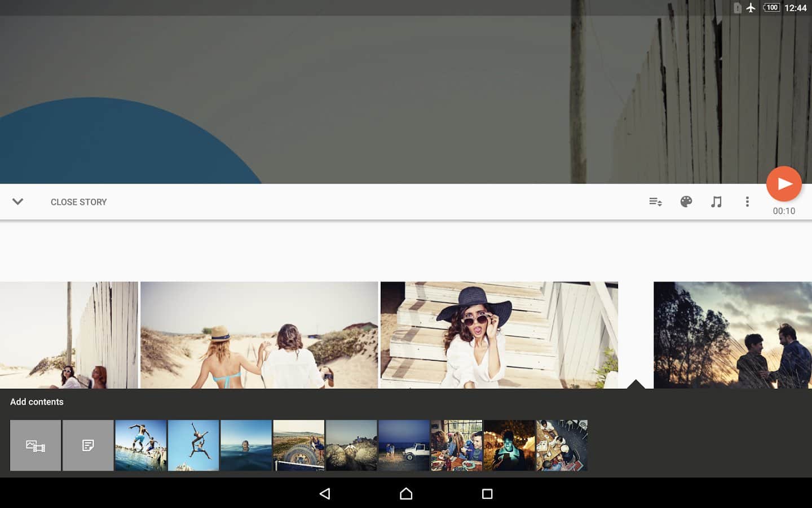812x508 pixels.
Task: Select timeline clip of woman in black hat
Action: pos(499,335)
